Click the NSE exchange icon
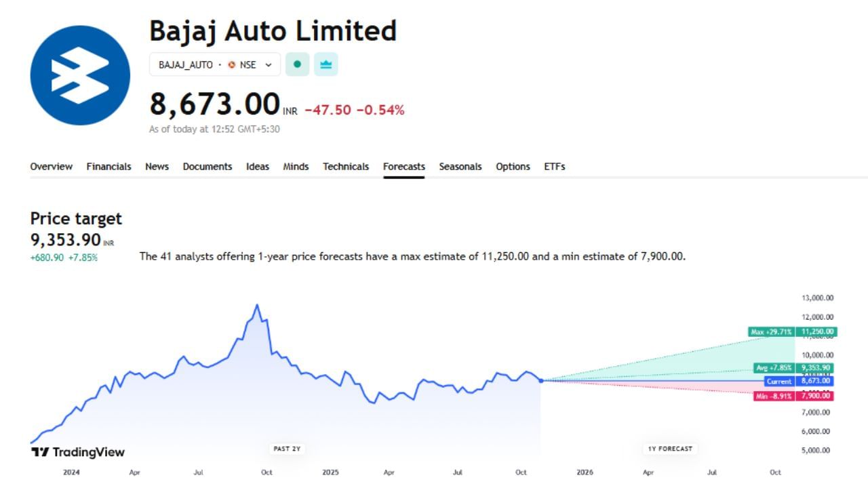 pyautogui.click(x=232, y=65)
